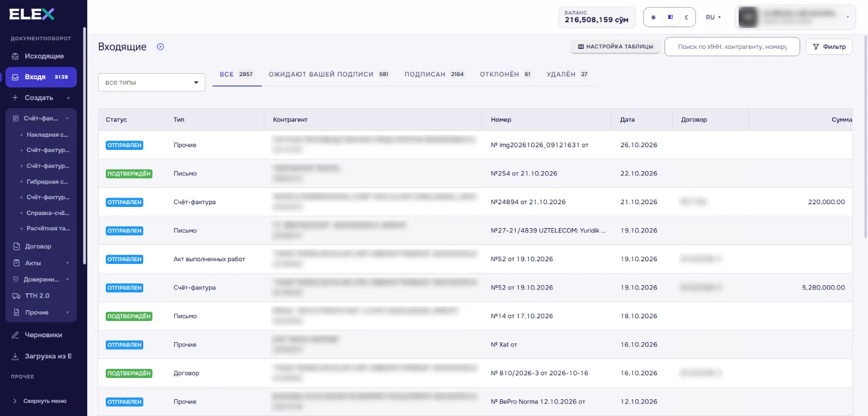Screen dimensions: 868x416
Task: Switch to dark theme with the moon icon
Action: [687, 17]
